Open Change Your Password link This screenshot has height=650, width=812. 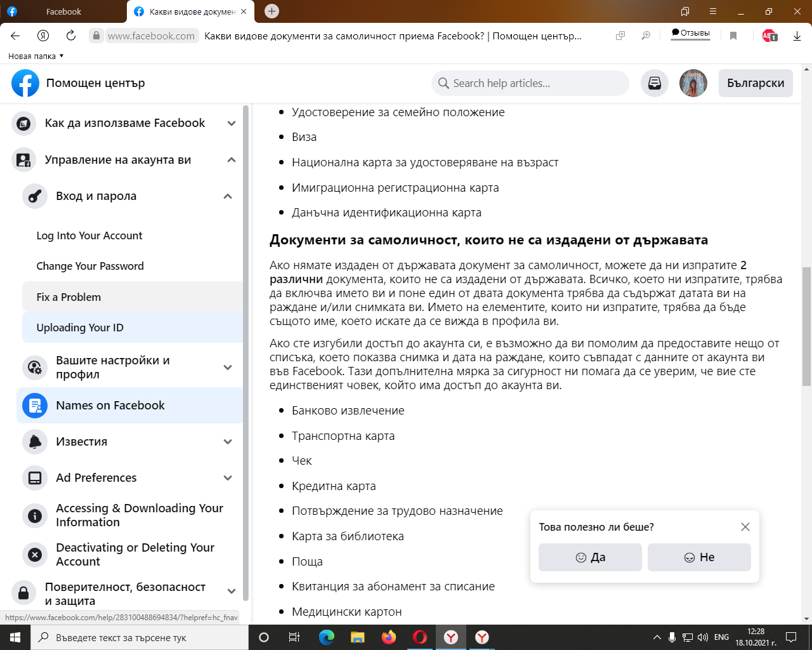point(90,266)
